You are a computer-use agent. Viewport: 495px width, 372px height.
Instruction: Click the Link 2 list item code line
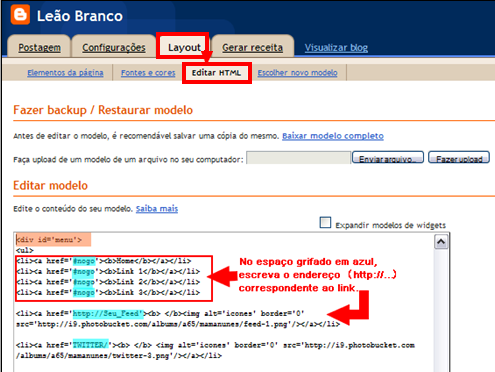coord(108,282)
